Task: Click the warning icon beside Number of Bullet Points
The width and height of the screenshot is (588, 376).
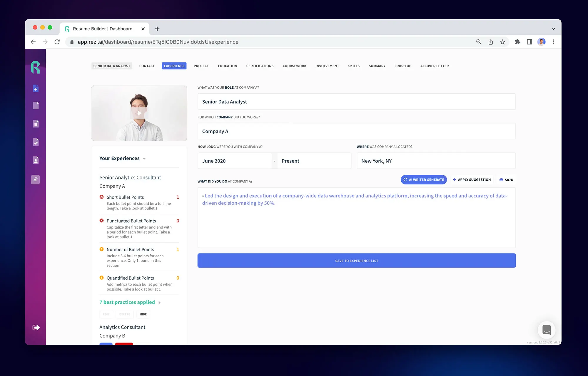Action: pyautogui.click(x=101, y=249)
